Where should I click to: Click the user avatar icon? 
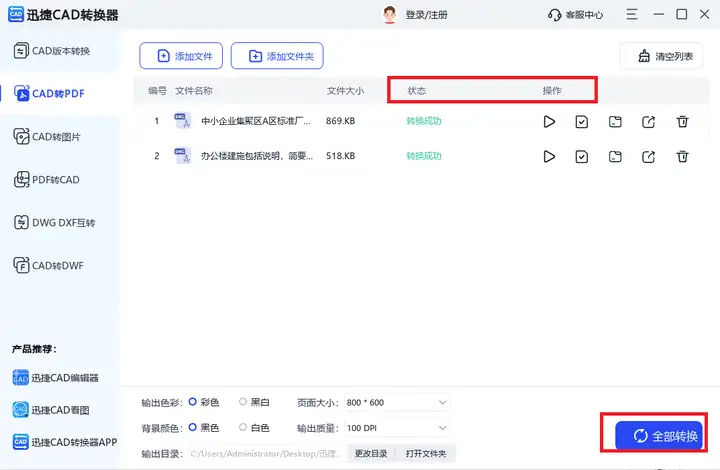390,15
